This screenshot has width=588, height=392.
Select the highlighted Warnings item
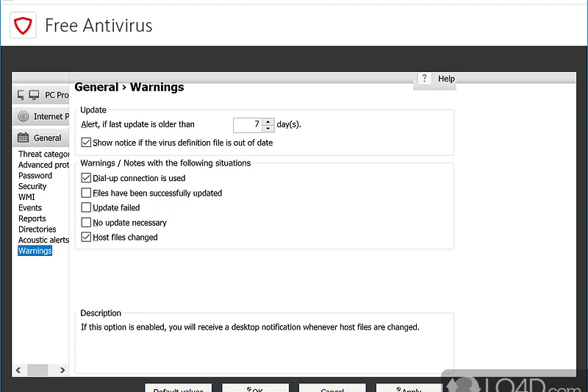click(x=35, y=251)
